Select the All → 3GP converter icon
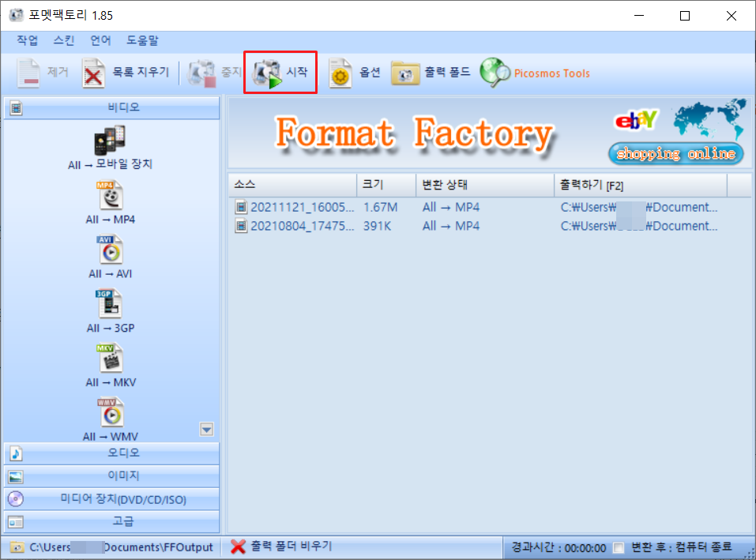Viewport: 756px width, 560px height. [x=110, y=304]
